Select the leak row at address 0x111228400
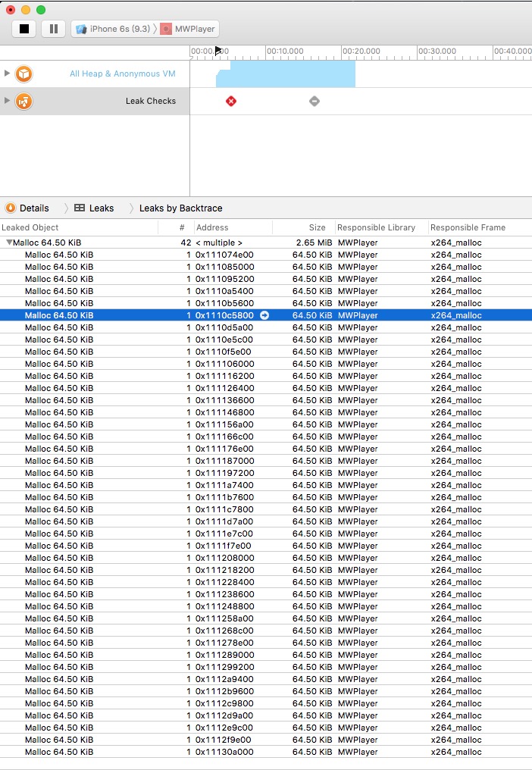532x770 pixels. point(266,582)
